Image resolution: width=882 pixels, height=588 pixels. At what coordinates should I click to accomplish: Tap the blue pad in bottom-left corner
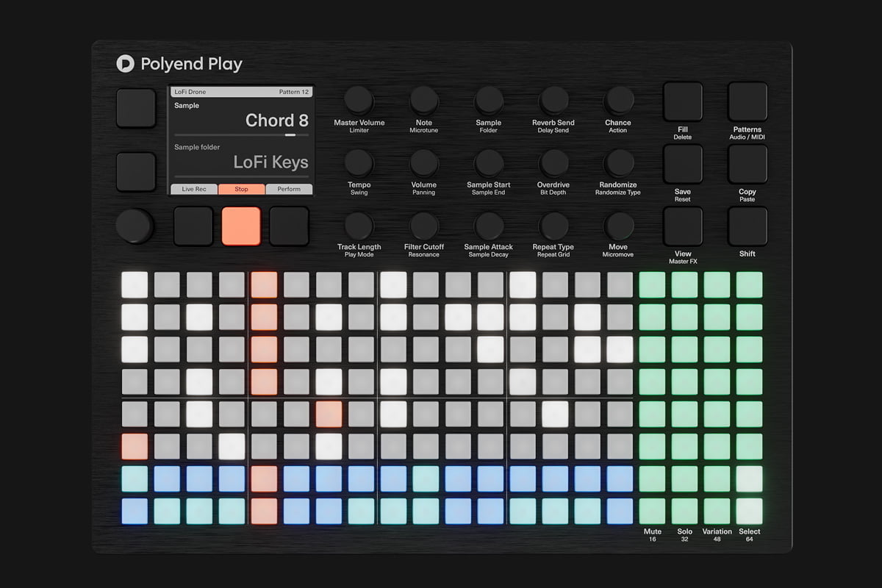point(135,511)
